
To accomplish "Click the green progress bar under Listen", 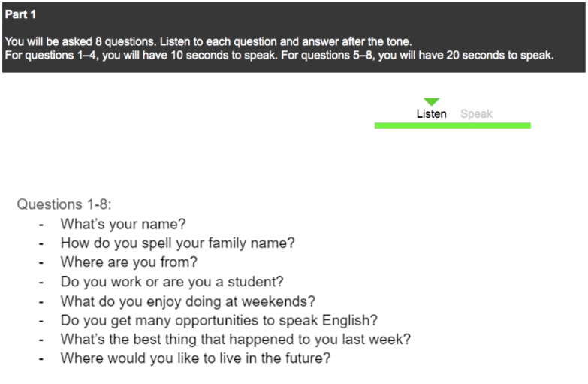I will (452, 125).
